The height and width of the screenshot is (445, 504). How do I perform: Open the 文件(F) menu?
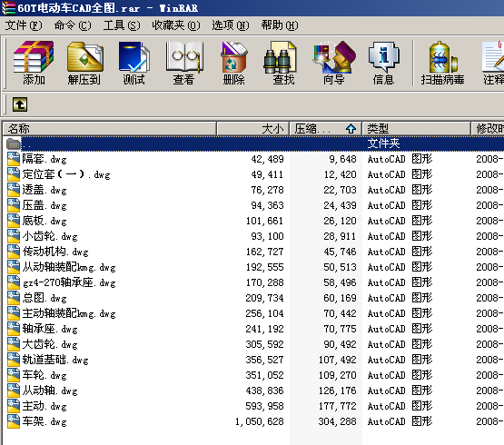click(24, 25)
